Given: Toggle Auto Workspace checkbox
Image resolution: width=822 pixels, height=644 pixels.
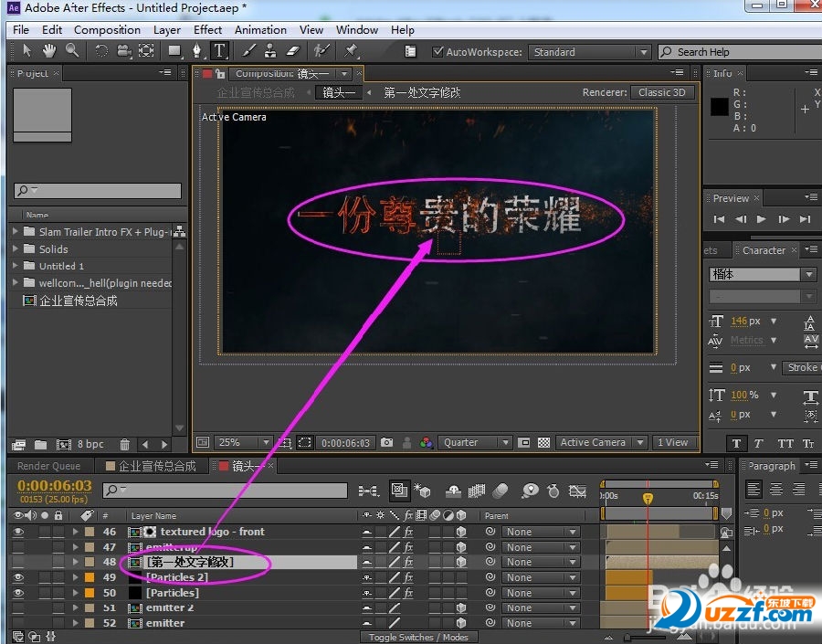Looking at the screenshot, I should (437, 52).
